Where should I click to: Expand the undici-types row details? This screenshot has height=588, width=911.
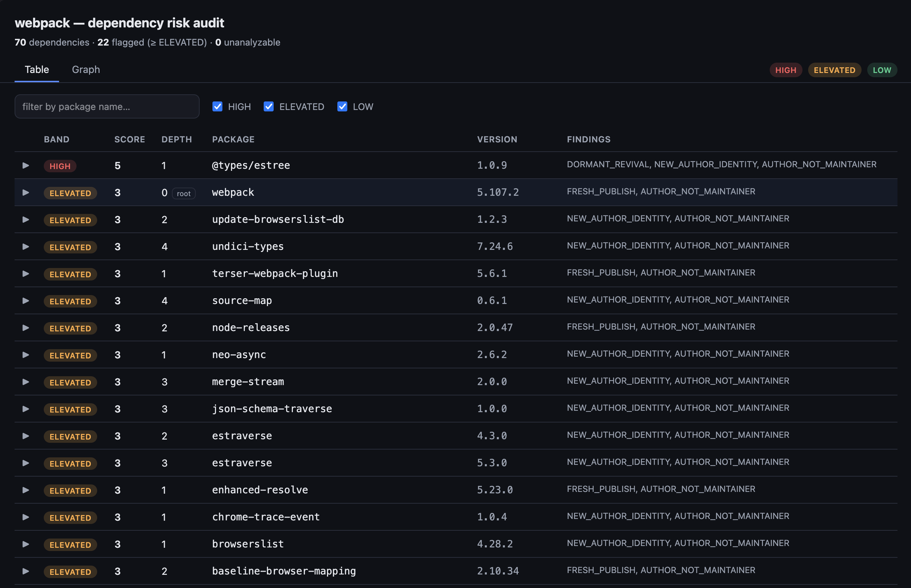point(26,247)
